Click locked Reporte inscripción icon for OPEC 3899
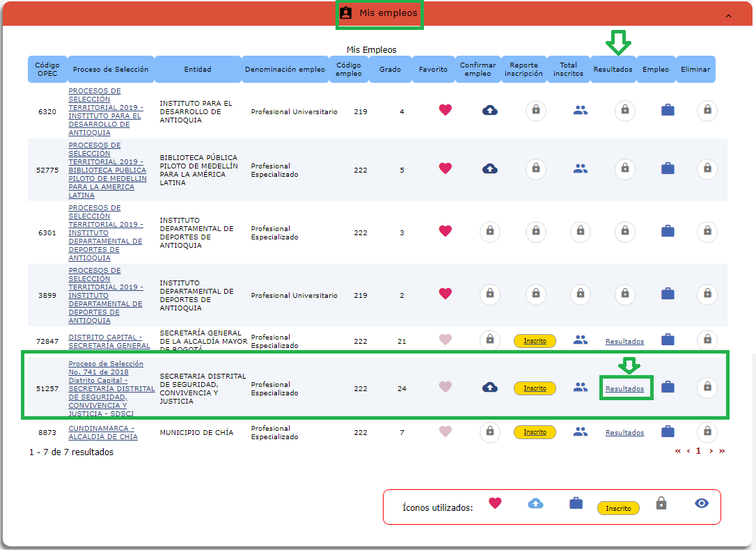This screenshot has width=756, height=554. point(535,294)
